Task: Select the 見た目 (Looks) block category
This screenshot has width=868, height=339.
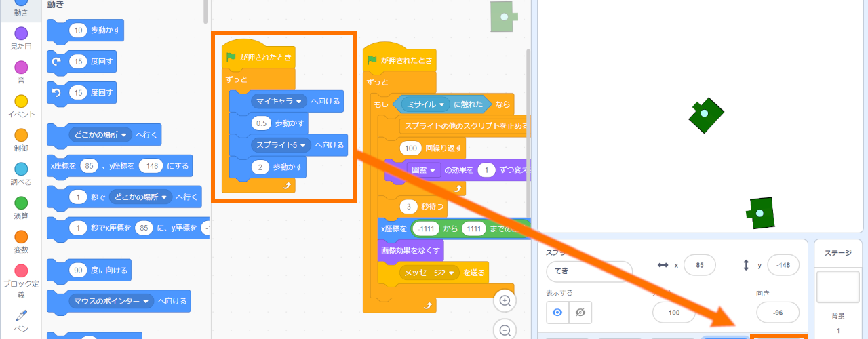Action: click(21, 38)
